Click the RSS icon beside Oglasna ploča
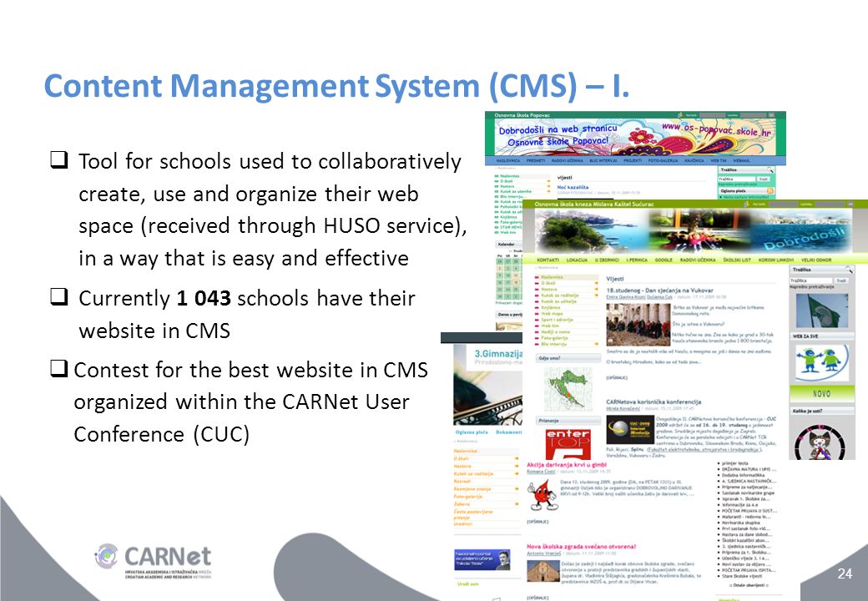868x601 pixels. tap(770, 191)
